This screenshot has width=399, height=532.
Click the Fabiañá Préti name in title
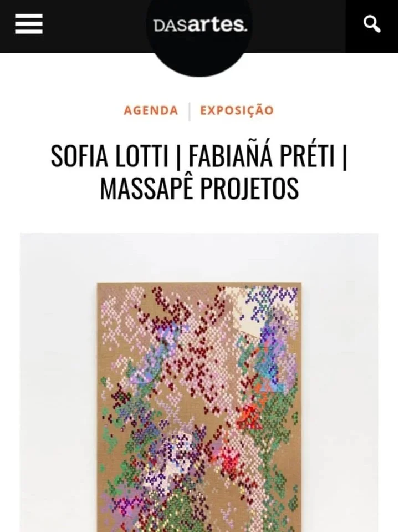coord(262,156)
